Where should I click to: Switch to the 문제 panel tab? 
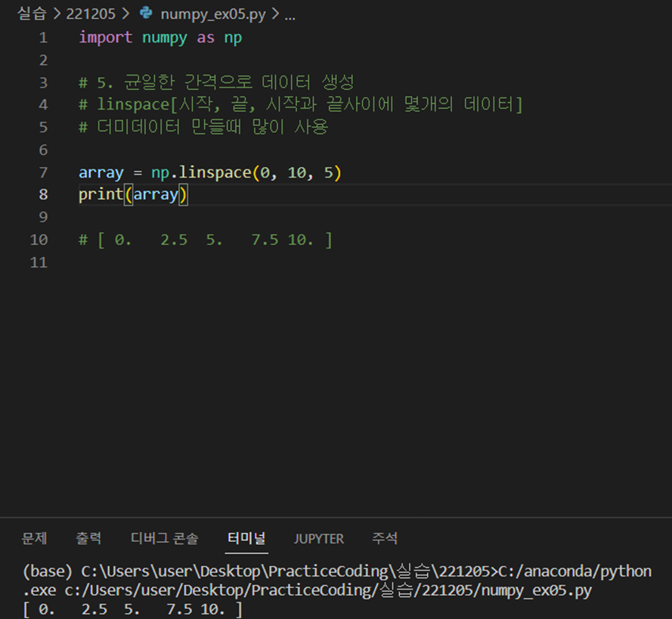tap(34, 538)
